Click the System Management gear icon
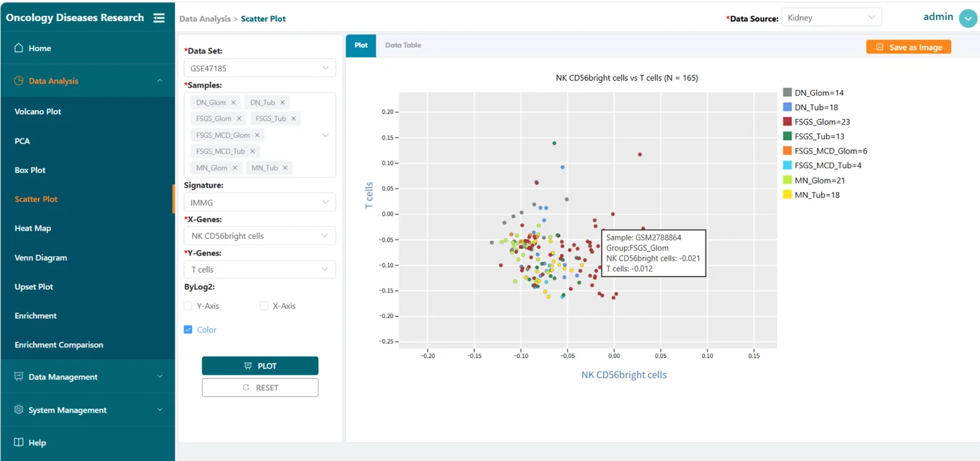 [x=19, y=409]
